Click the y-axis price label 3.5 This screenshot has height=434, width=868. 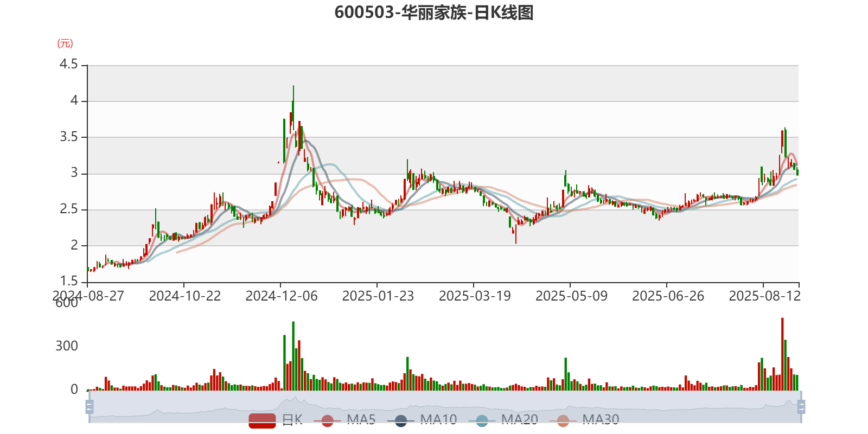pyautogui.click(x=69, y=137)
